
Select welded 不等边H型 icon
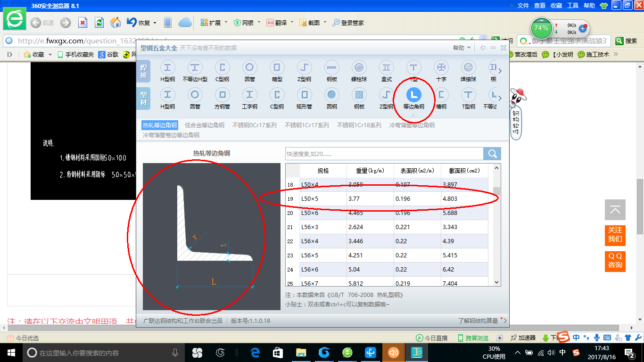pyautogui.click(x=195, y=67)
